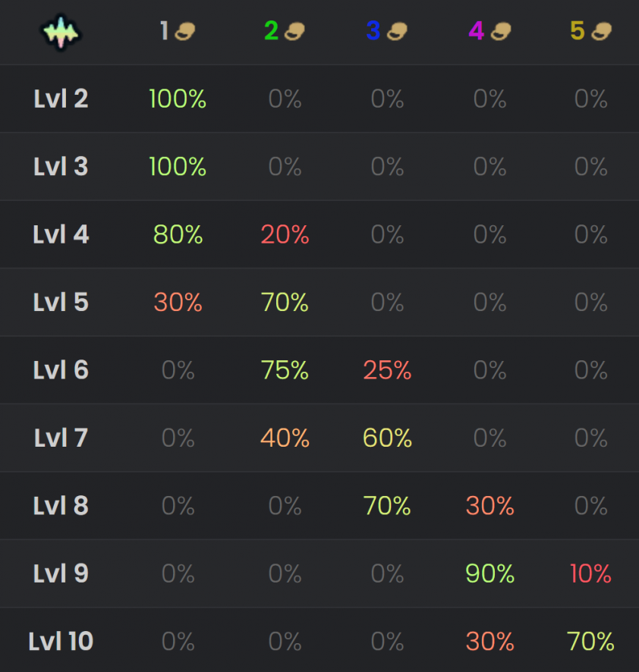Screen dimensions: 639x672
Task: Click the 70% value in Lvl 10
Action: [590, 641]
